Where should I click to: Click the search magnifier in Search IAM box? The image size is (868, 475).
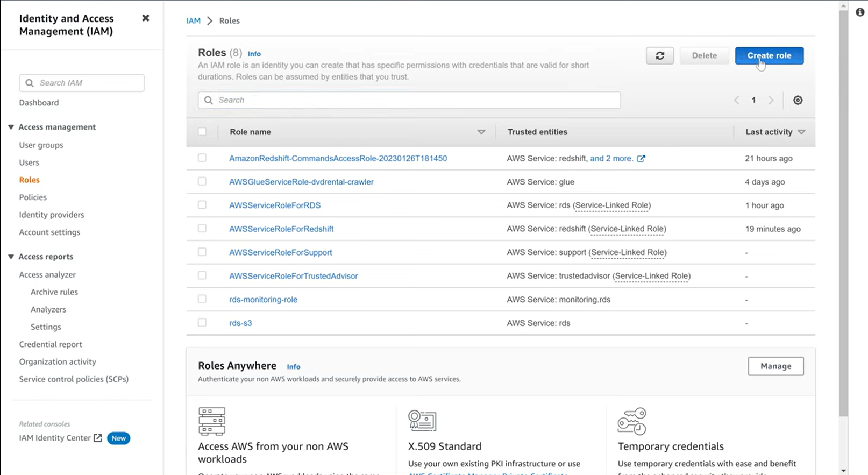30,83
